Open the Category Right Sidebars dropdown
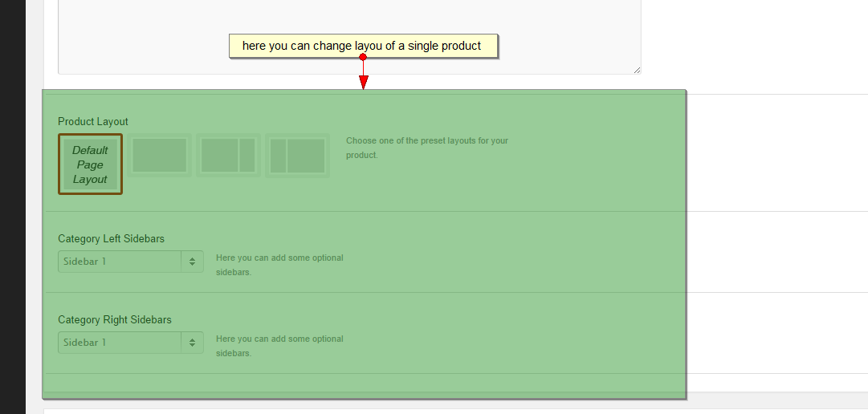868x414 pixels. [x=120, y=343]
